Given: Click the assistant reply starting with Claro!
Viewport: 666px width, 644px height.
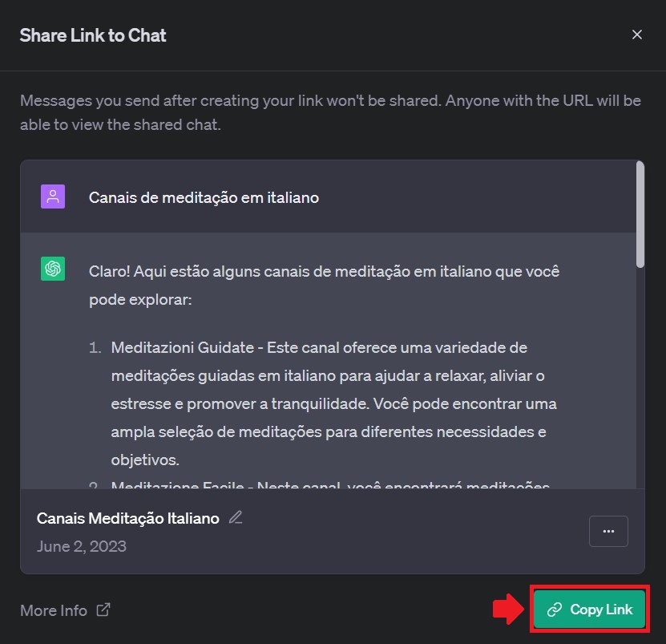Looking at the screenshot, I should (x=324, y=286).
